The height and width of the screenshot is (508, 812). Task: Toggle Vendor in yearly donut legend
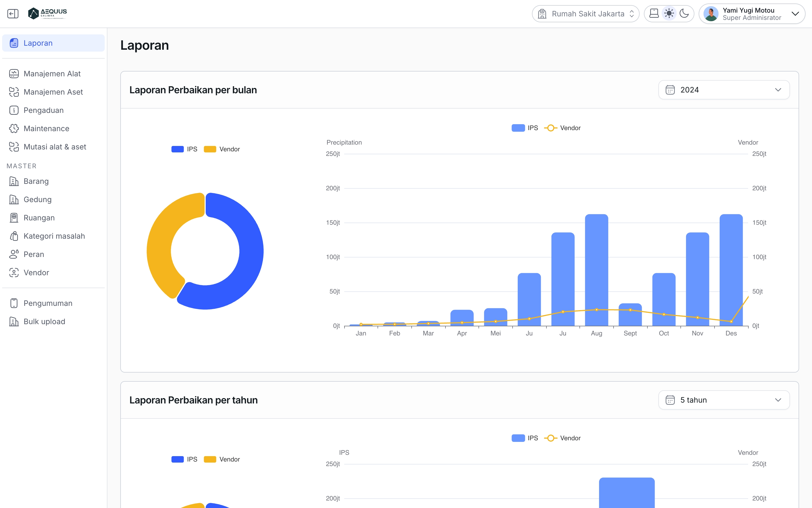pyautogui.click(x=222, y=459)
